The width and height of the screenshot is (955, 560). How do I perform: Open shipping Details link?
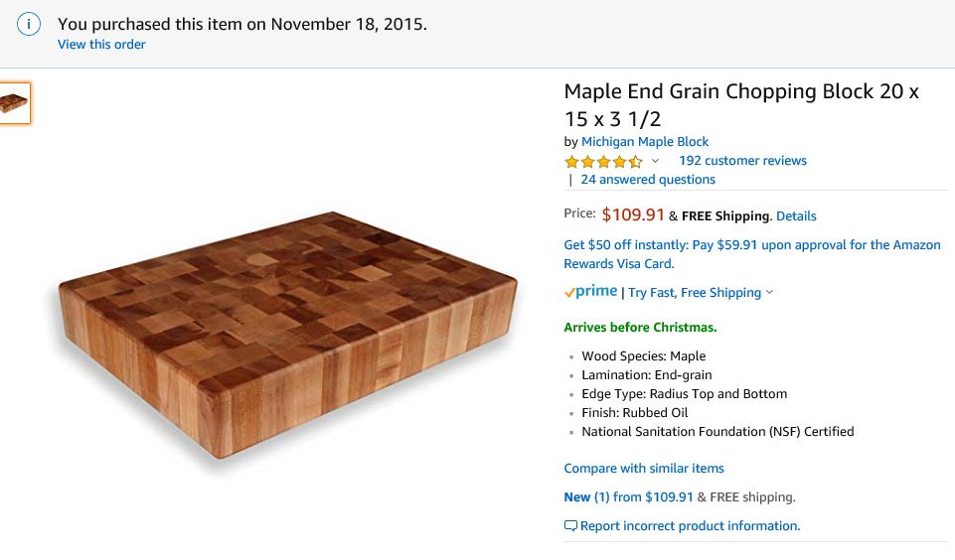tap(796, 216)
